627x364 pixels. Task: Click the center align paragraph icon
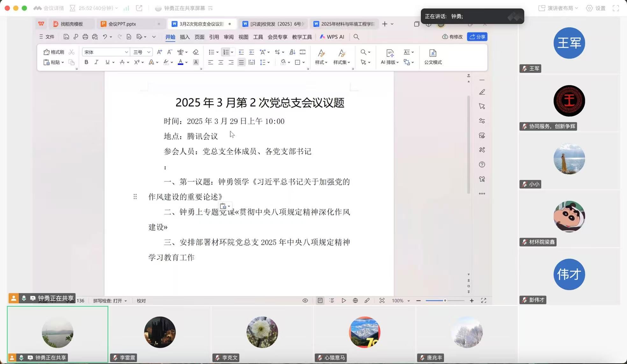(220, 62)
